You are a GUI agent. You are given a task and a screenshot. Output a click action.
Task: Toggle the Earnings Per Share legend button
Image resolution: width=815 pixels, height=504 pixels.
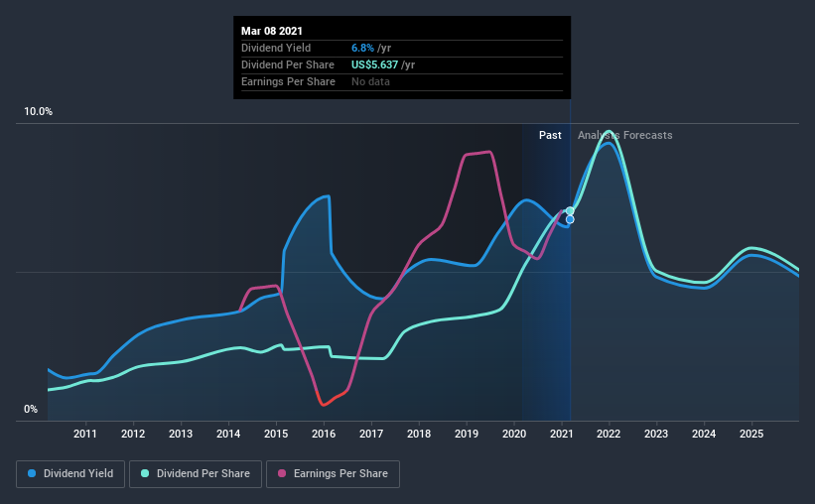[x=333, y=474]
